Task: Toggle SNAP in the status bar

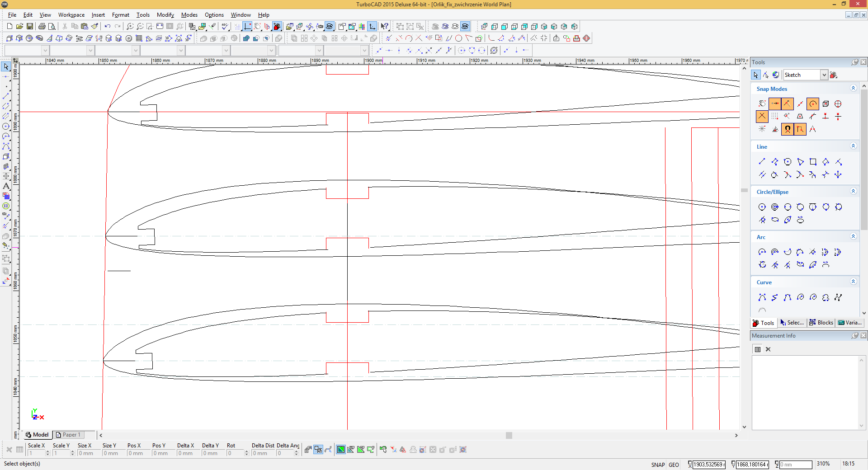Action: point(658,465)
